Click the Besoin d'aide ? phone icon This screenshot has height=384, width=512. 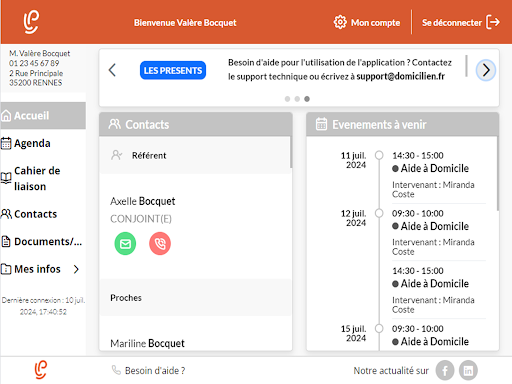tap(116, 370)
